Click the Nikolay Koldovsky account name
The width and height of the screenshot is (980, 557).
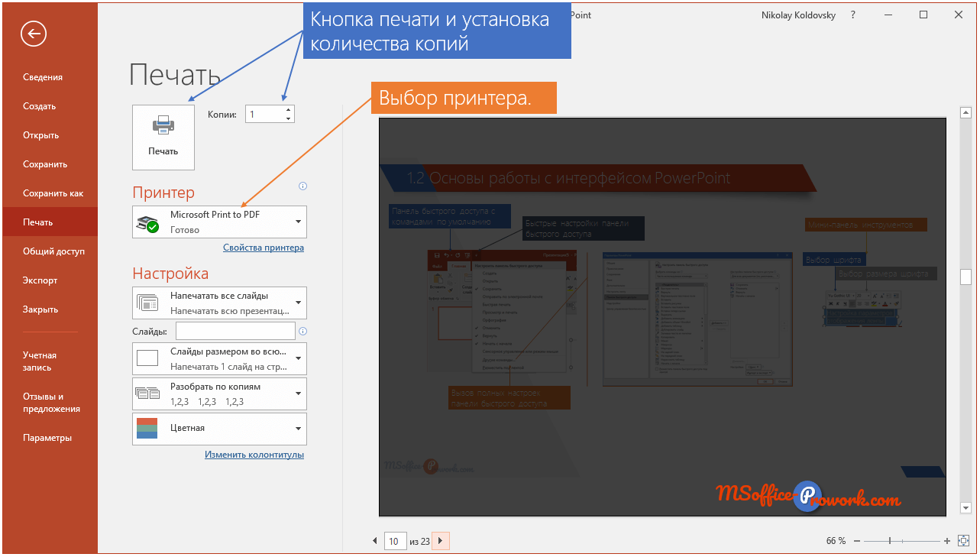pos(797,15)
